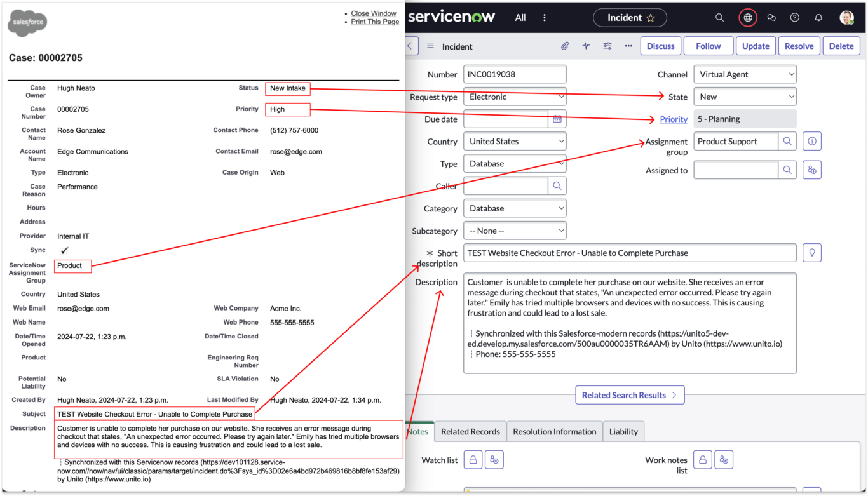Click into the Description text area
Screen dimensions: 868x496
click(x=630, y=323)
